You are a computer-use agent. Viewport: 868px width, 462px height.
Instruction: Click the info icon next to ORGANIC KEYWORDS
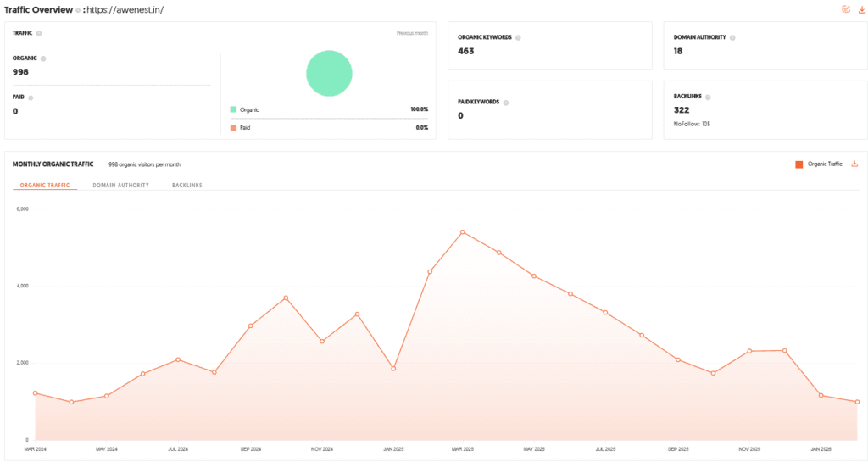pyautogui.click(x=518, y=37)
